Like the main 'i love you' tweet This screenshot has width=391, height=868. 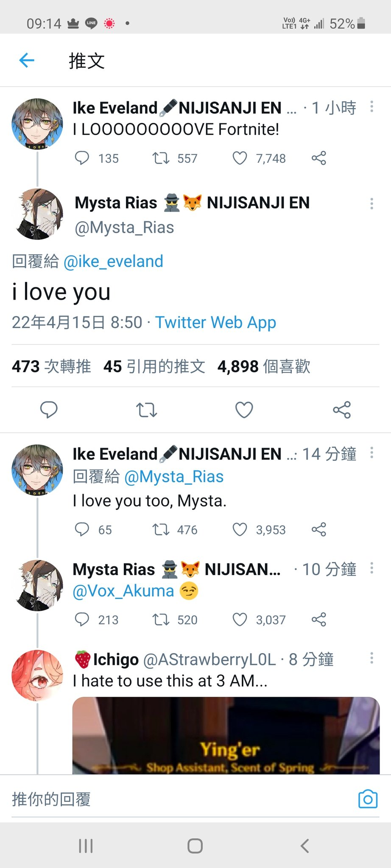click(244, 410)
